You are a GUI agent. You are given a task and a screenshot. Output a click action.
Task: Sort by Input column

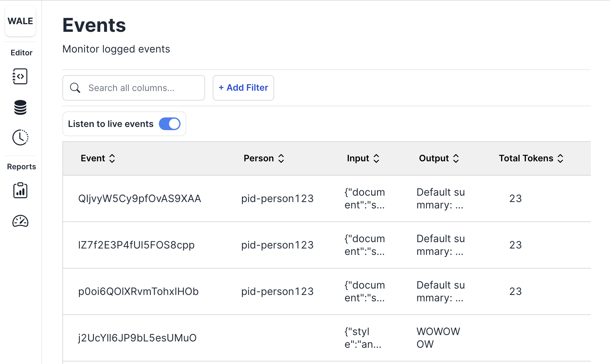point(363,158)
